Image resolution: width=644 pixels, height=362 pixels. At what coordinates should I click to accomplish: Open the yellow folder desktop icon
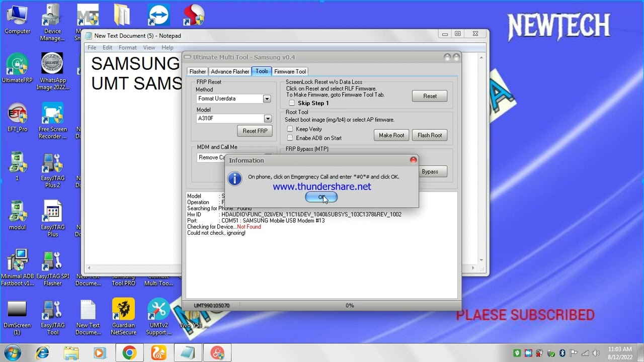coord(122,15)
